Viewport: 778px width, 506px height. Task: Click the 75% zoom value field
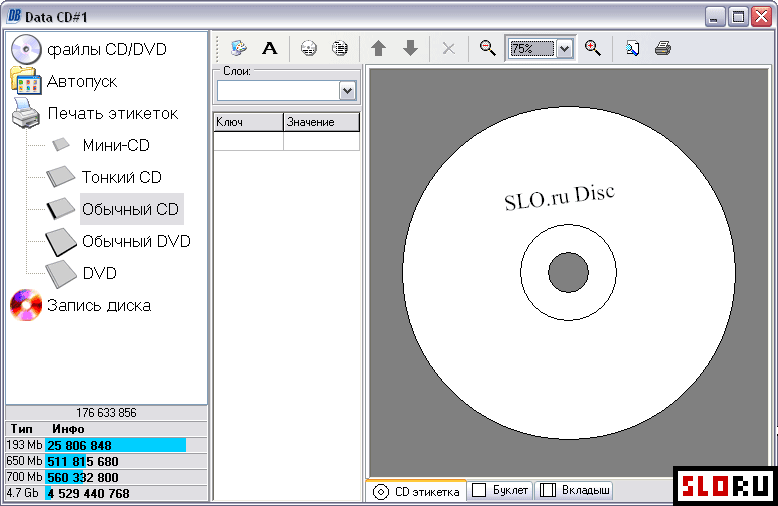coord(531,49)
